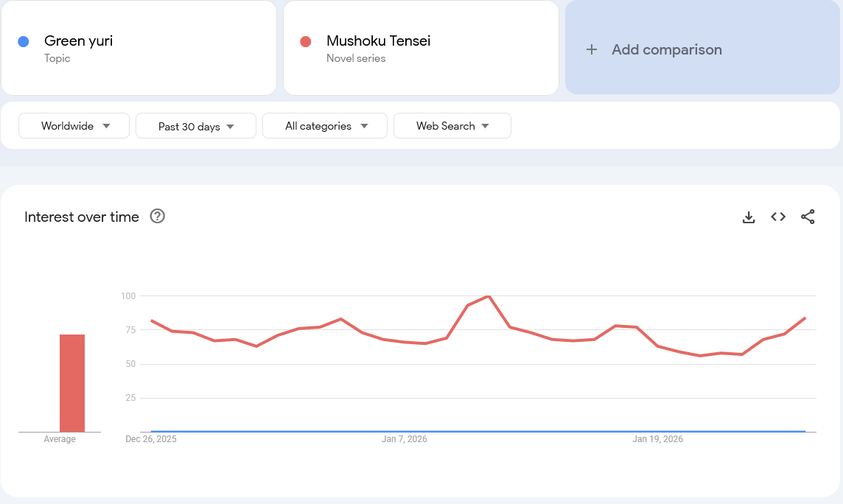843x504 pixels.
Task: Click the red Average bar
Action: [72, 383]
